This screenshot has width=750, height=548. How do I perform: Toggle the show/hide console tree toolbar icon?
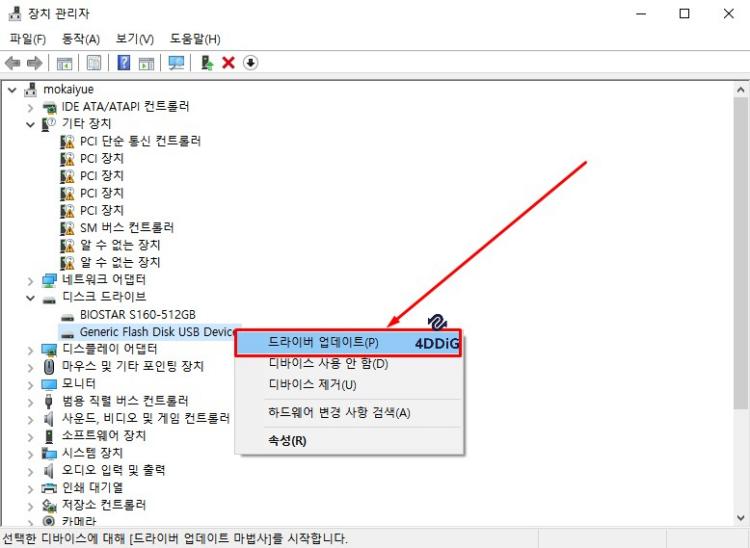pyautogui.click(x=64, y=63)
